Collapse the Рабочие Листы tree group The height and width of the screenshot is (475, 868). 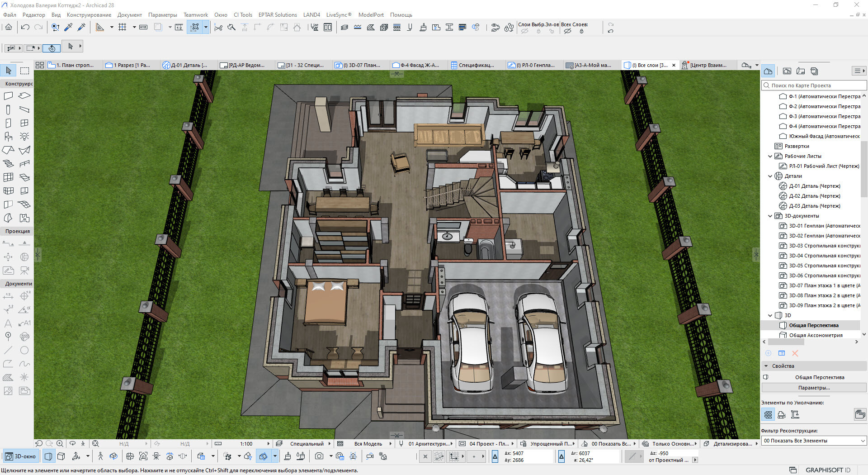pyautogui.click(x=770, y=156)
